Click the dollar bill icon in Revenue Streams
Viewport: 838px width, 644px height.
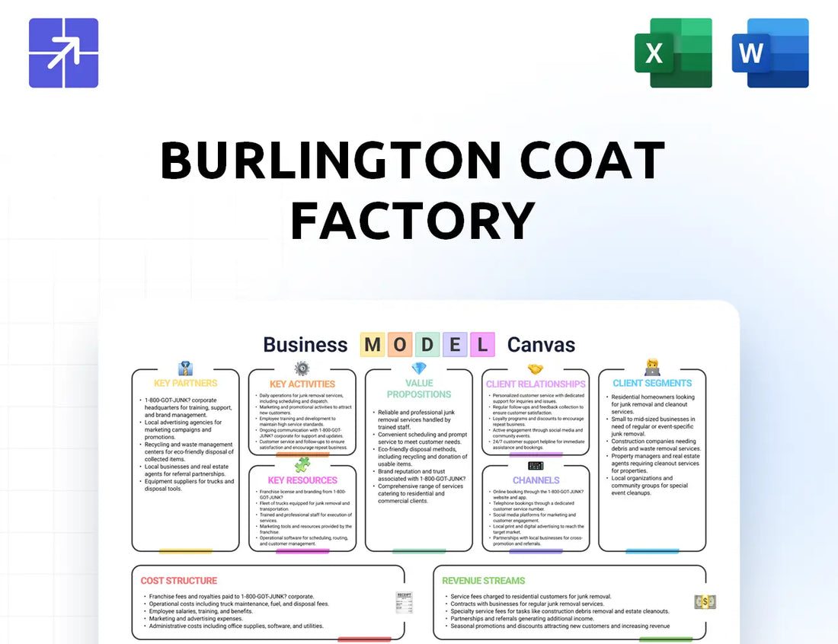tap(705, 602)
